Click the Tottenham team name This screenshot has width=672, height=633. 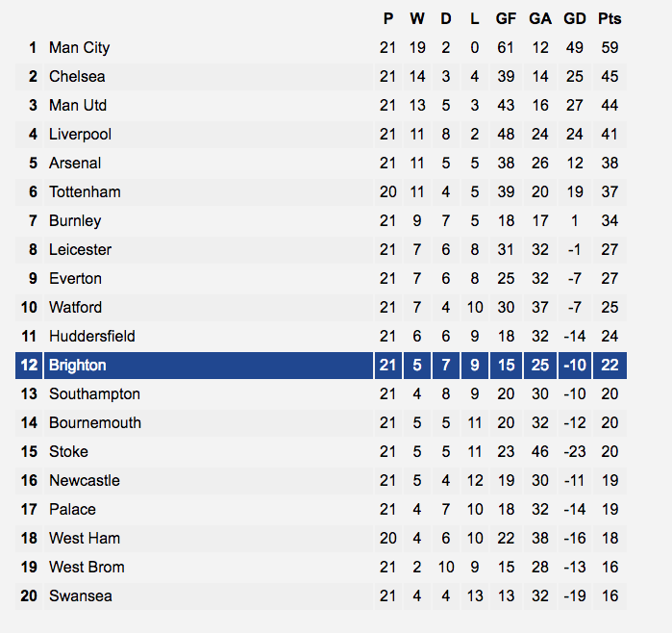tap(85, 191)
